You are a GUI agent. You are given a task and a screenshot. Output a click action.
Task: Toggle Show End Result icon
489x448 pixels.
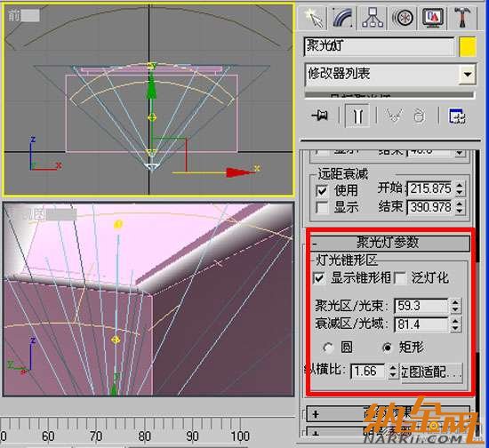pos(357,116)
